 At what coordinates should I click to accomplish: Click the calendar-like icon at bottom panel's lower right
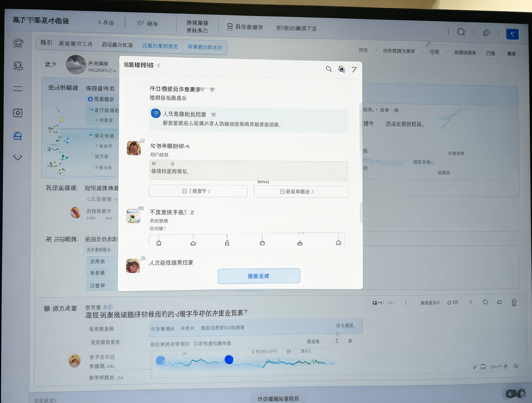(483, 367)
